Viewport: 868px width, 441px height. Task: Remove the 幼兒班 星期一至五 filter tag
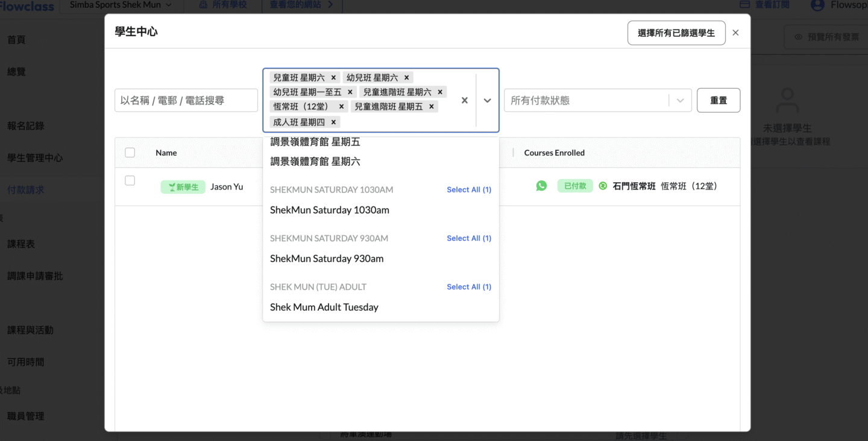click(x=350, y=92)
